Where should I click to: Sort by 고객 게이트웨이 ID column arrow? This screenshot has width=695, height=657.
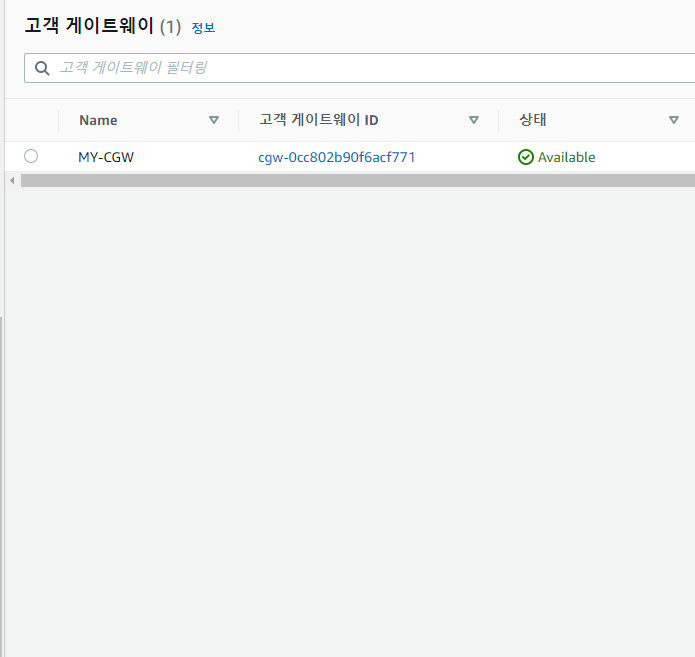(x=474, y=120)
